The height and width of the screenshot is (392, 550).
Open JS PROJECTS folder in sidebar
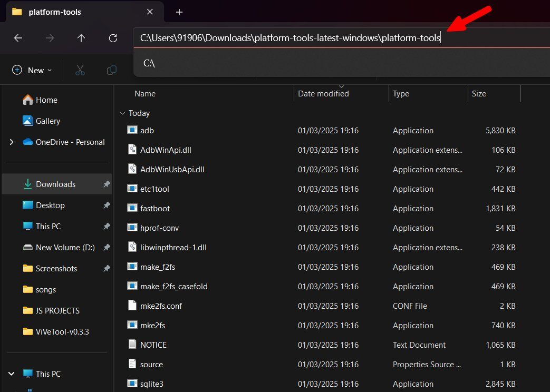point(51,311)
